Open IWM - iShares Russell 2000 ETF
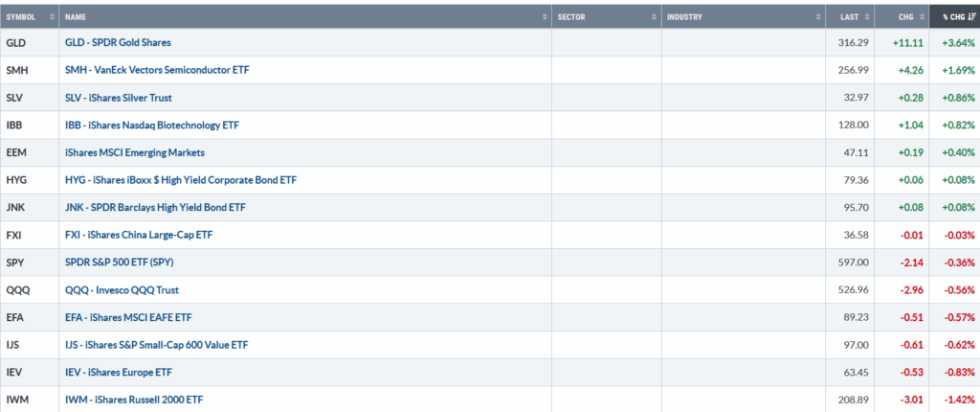 coord(134,400)
